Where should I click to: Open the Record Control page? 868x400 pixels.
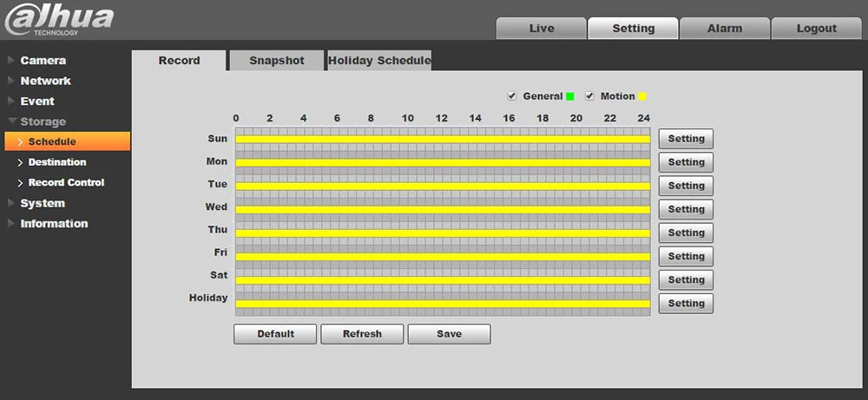66,182
